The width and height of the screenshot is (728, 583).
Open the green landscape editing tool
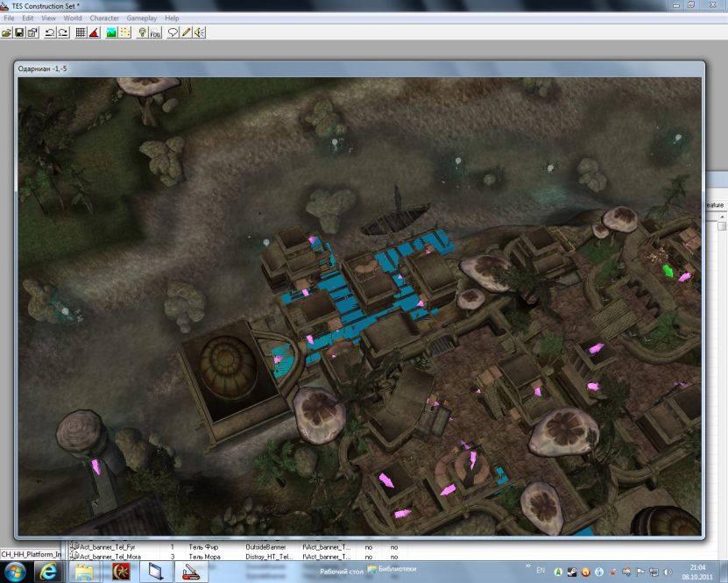[x=111, y=32]
